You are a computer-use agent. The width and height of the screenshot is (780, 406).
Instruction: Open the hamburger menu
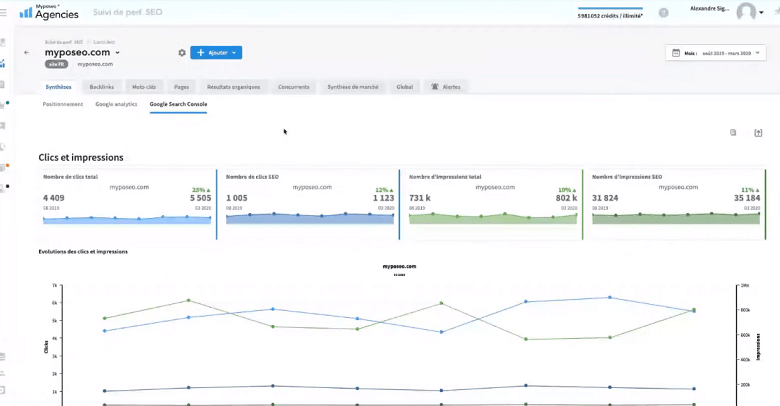pyautogui.click(x=3, y=12)
